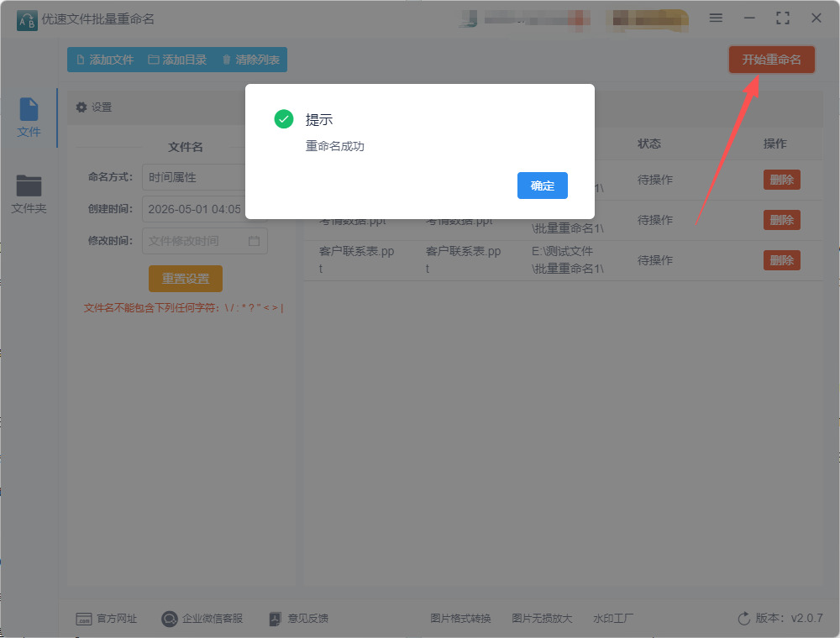Open the 图片无损放大 link

pos(542,618)
